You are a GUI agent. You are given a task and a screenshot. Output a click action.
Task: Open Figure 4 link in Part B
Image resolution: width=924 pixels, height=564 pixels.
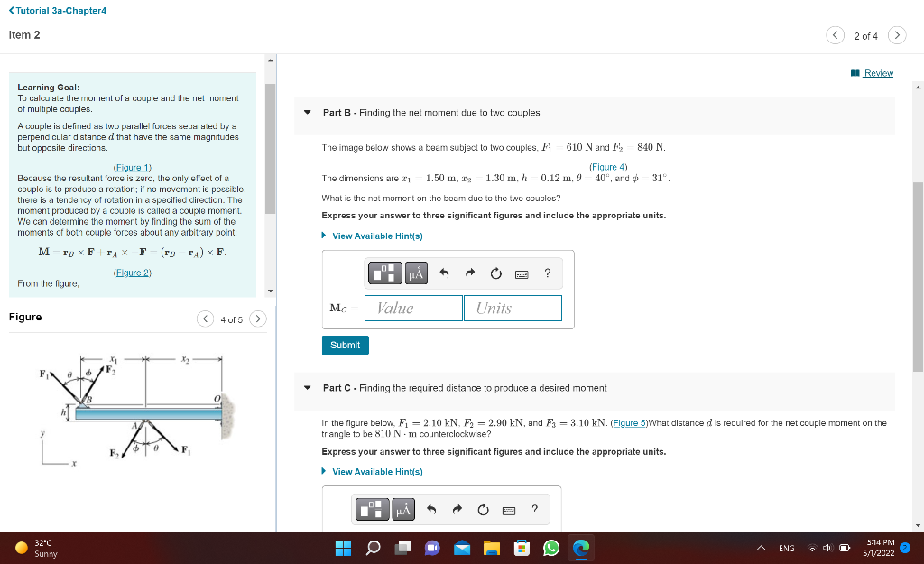click(x=608, y=167)
